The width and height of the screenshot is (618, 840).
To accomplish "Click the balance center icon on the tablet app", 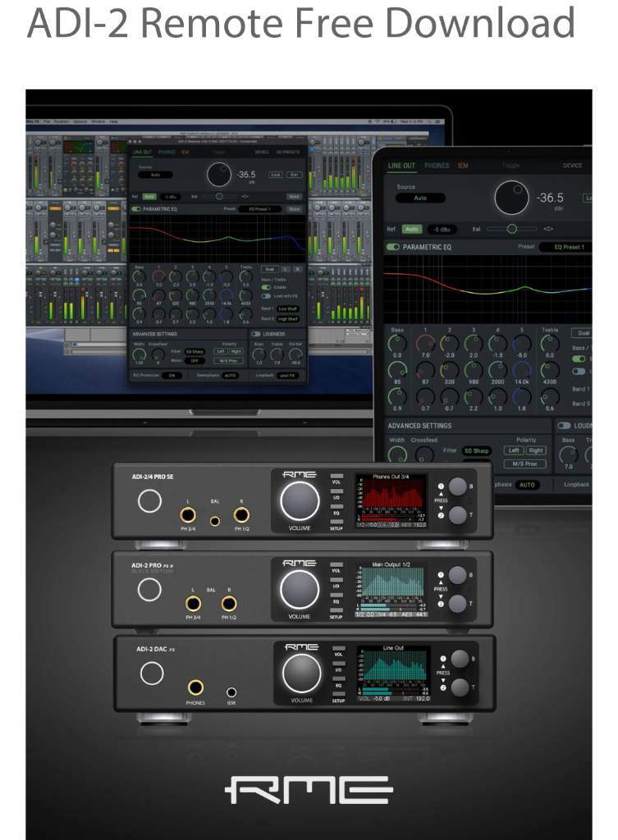I will tap(547, 229).
